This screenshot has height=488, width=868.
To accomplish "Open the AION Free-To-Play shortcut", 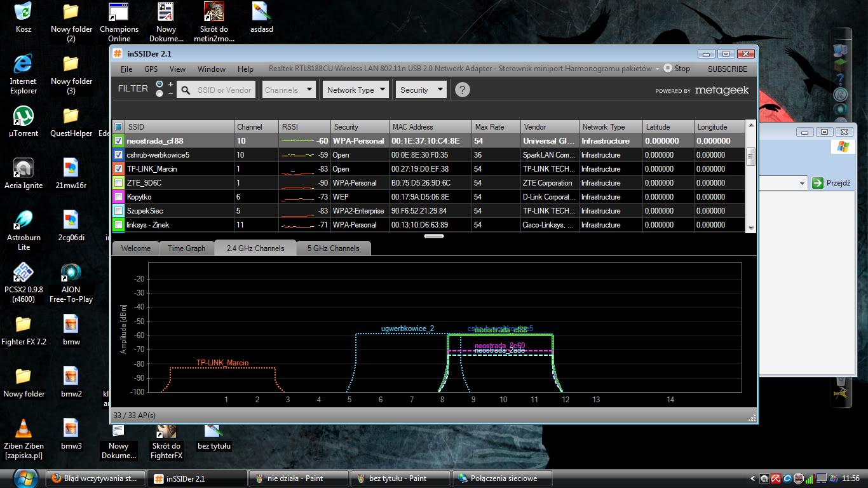I will pos(71,282).
